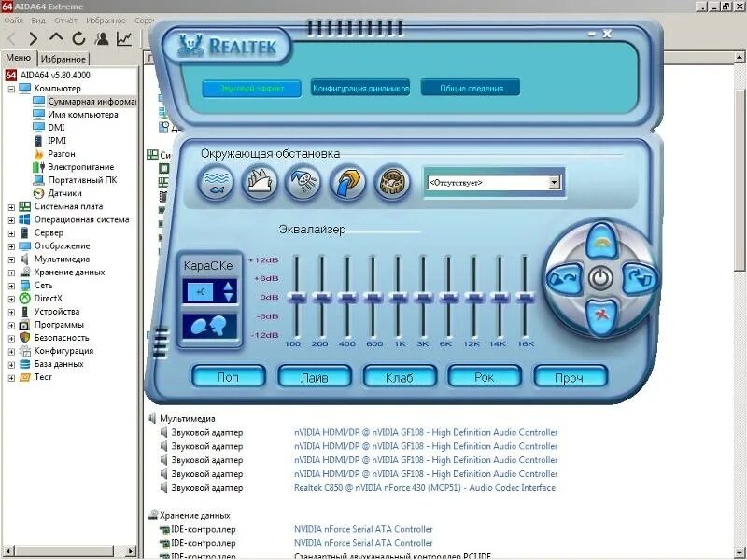Screen dimensions: 747x560
Task: Expand the Операционная система tree node
Action: pos(11,220)
